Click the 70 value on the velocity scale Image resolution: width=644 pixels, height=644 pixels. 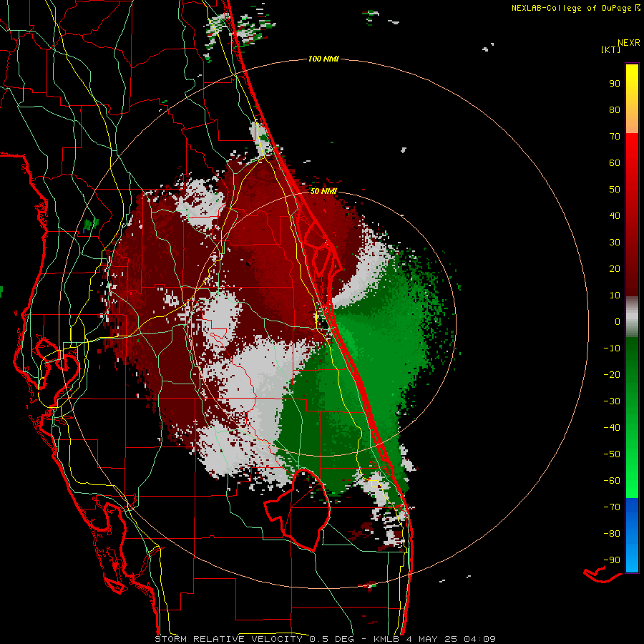pyautogui.click(x=615, y=137)
